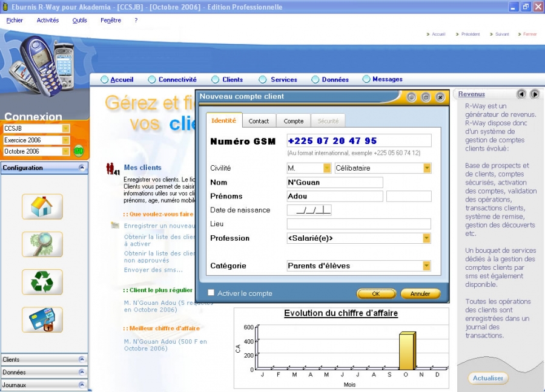Enable the Activer le compte checkbox
The height and width of the screenshot is (392, 545).
[x=211, y=293]
